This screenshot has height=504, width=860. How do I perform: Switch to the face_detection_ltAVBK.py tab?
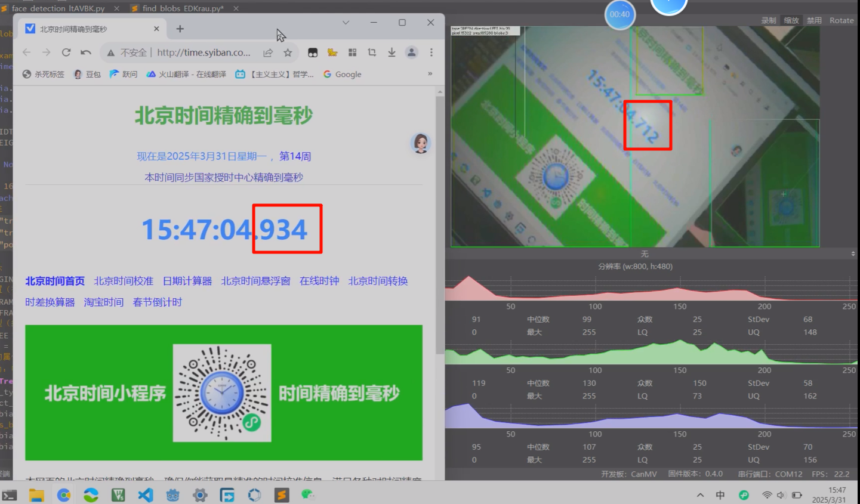(x=58, y=8)
